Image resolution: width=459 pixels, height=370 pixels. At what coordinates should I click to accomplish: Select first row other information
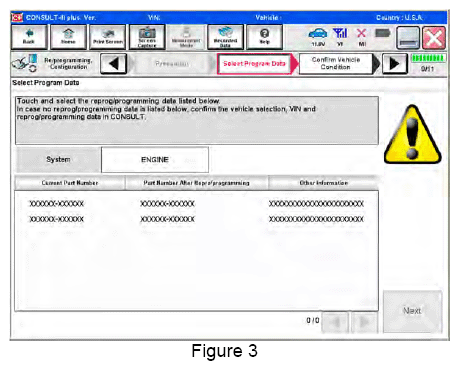point(316,204)
